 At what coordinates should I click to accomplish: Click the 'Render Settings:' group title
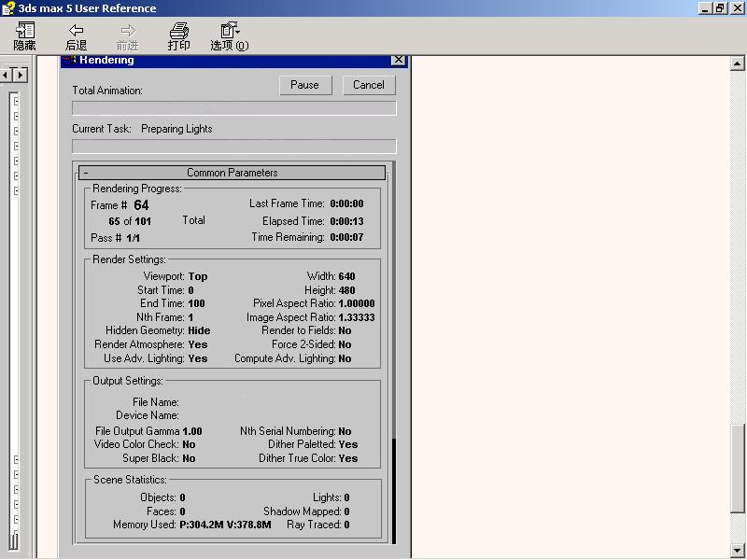pyautogui.click(x=129, y=259)
